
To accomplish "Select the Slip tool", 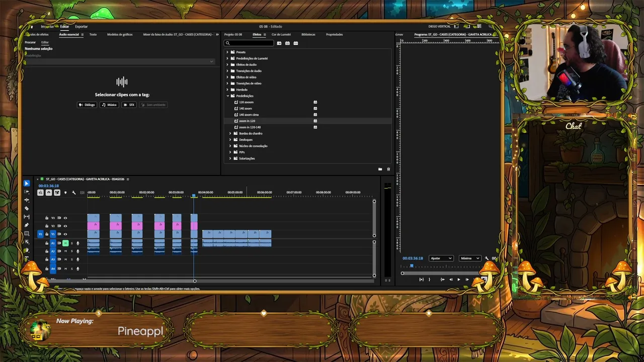I will point(27,217).
